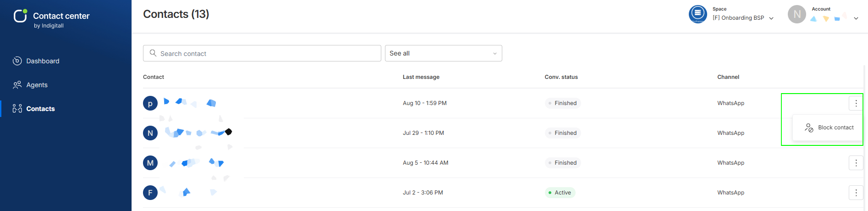Screen dimensions: 868x211
Task: Click the Active status badge
Action: [560, 193]
